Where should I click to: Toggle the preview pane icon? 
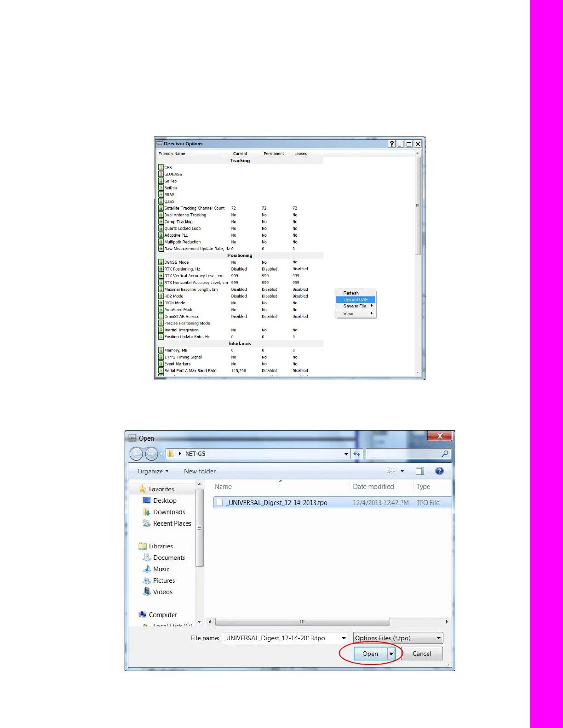click(419, 471)
